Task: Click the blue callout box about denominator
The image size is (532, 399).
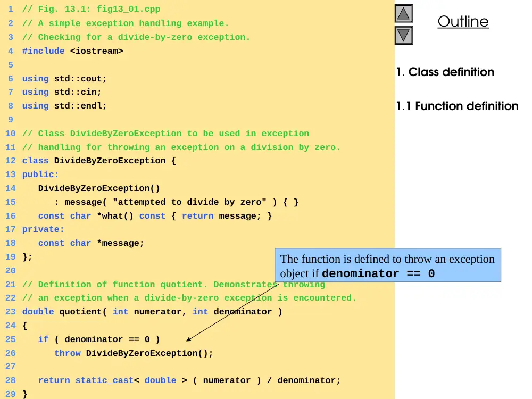Action: 387,265
